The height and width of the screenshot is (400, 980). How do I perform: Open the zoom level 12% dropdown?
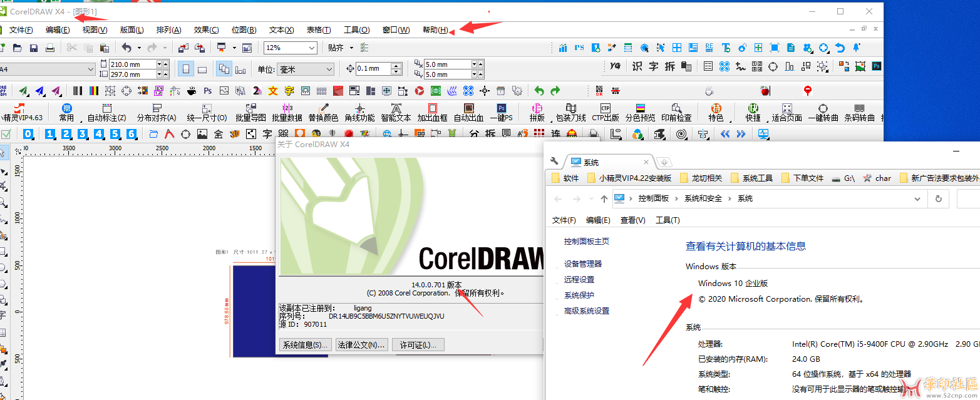tap(311, 48)
